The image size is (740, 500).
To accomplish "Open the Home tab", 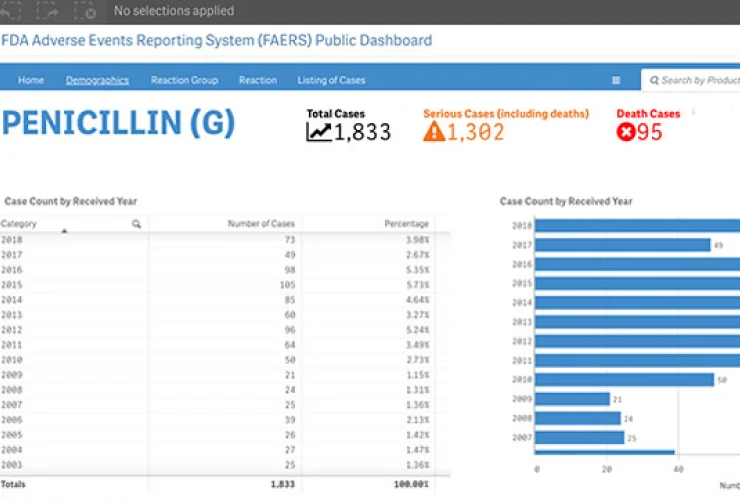I will 31,80.
